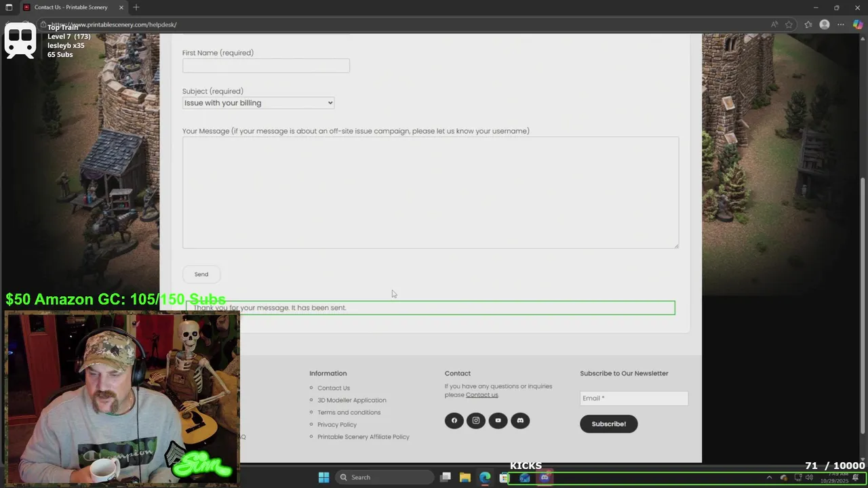Open the network status tray icon
This screenshot has height=488, width=868.
[797, 477]
